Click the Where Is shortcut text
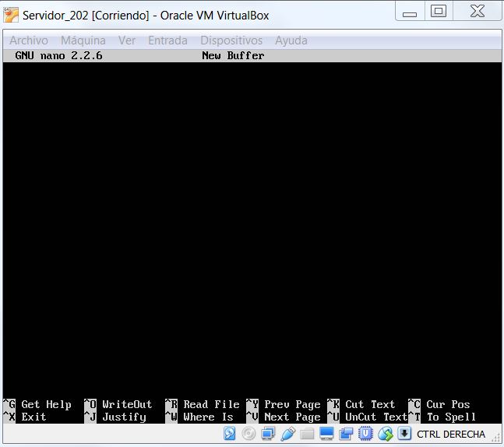 (208, 417)
